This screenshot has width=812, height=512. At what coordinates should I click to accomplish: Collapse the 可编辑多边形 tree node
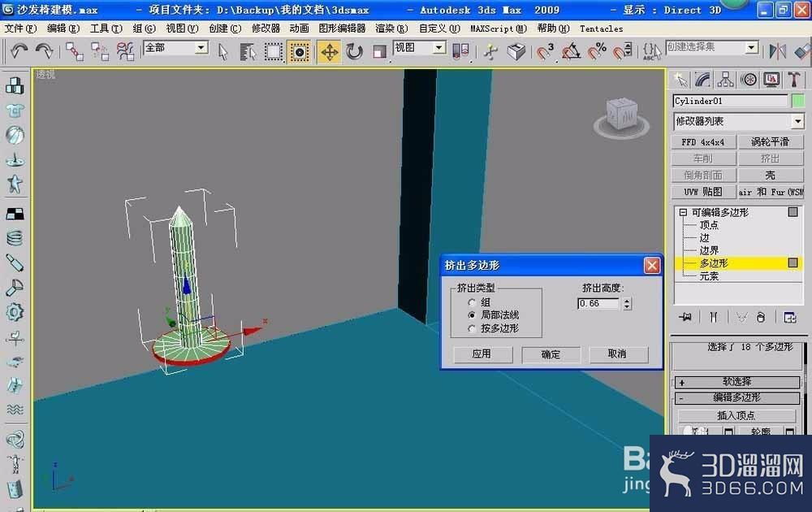(683, 212)
